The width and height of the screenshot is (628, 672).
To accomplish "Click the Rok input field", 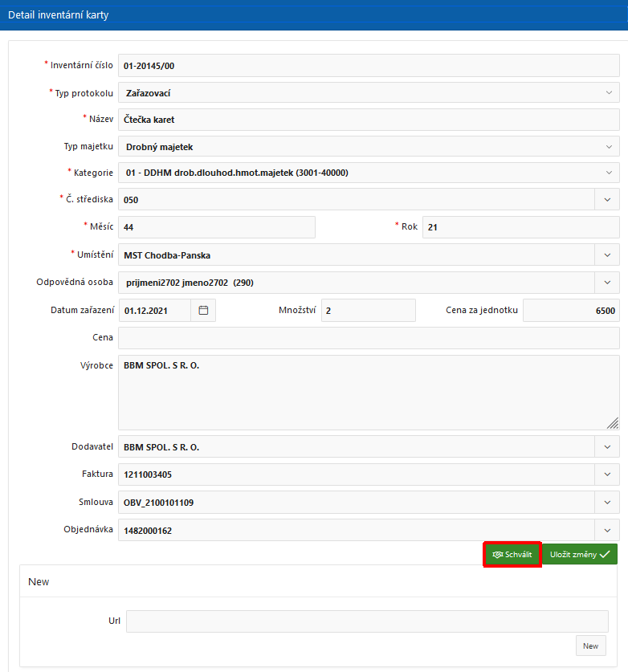I will [x=521, y=227].
